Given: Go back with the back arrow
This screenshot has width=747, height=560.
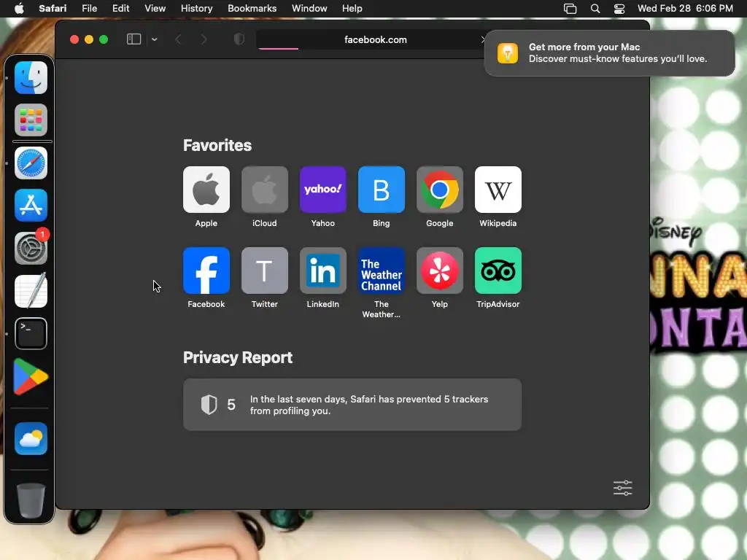Looking at the screenshot, I should 178,39.
